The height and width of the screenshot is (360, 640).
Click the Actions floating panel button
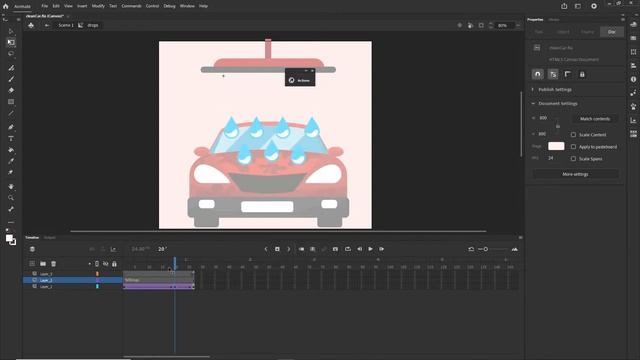[300, 80]
